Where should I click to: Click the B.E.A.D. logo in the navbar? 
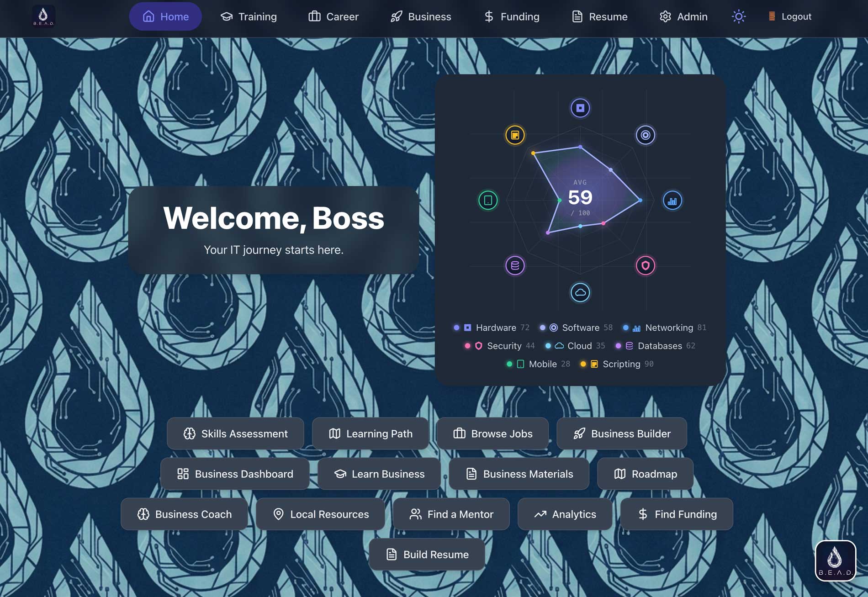(43, 16)
